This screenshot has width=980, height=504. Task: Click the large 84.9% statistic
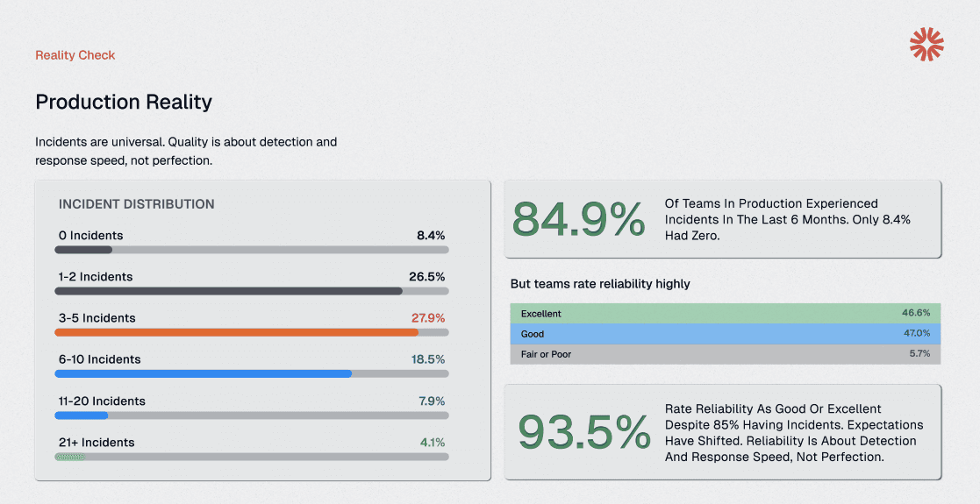click(579, 219)
